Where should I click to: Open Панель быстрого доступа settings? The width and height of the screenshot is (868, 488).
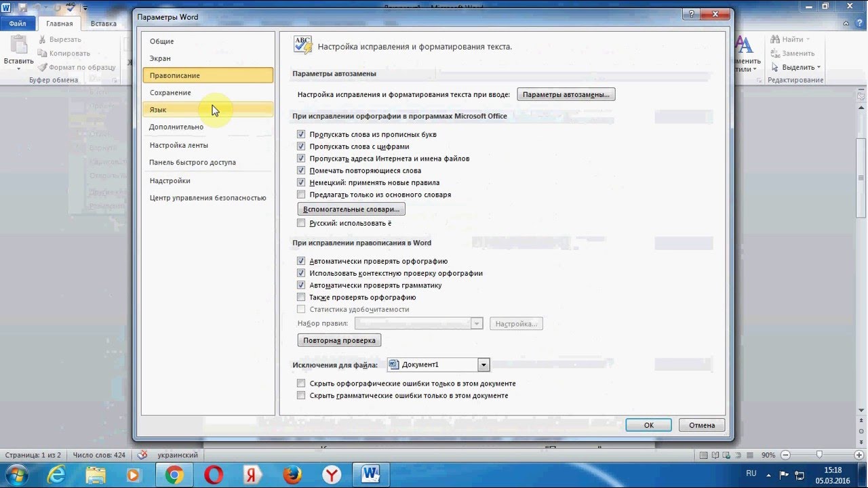point(208,162)
